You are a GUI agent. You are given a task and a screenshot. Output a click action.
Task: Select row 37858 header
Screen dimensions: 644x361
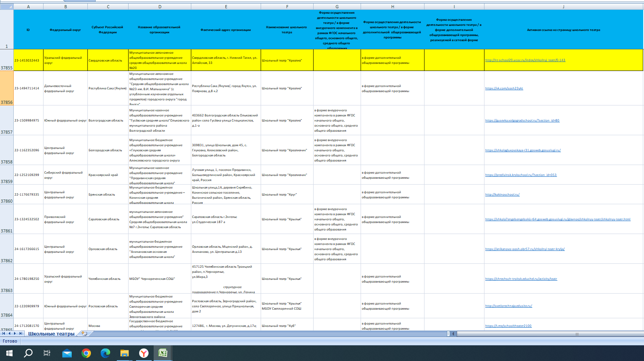(x=7, y=150)
